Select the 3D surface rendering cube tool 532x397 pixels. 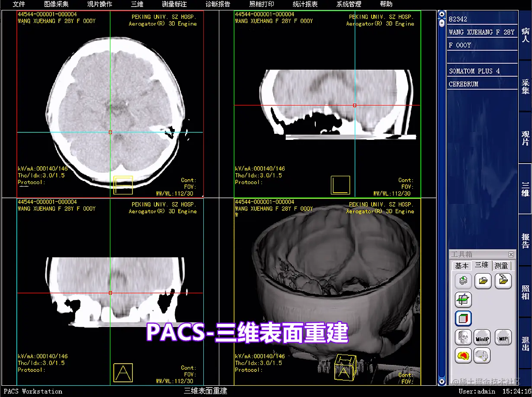coord(464,318)
